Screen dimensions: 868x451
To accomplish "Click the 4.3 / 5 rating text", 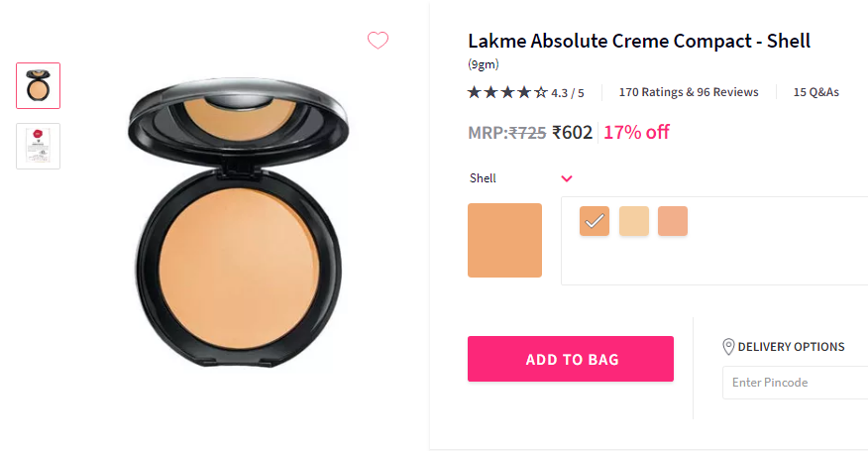I will [x=568, y=93].
